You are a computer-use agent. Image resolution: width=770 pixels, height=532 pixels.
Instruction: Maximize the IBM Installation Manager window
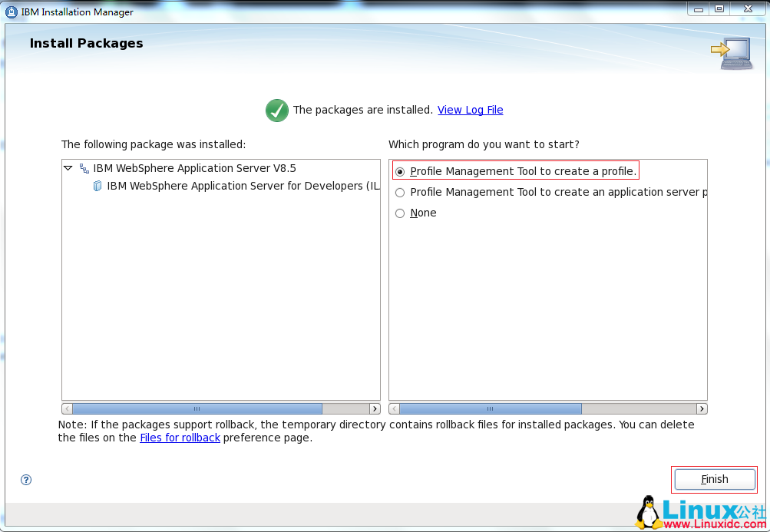click(x=719, y=9)
